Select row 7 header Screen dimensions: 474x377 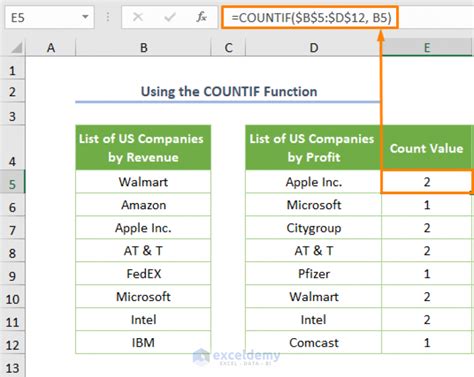[x=12, y=228]
